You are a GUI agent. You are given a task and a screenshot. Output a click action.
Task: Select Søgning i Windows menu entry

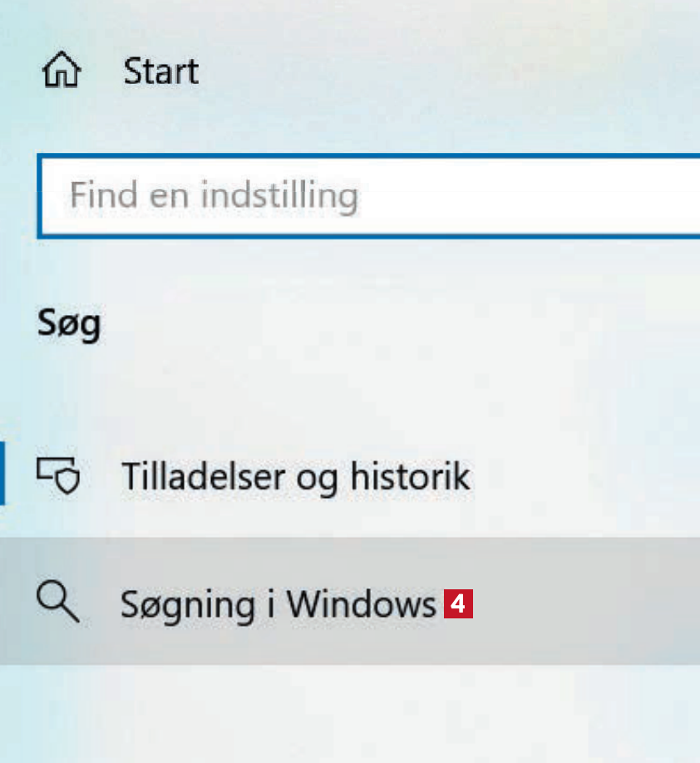click(x=278, y=603)
